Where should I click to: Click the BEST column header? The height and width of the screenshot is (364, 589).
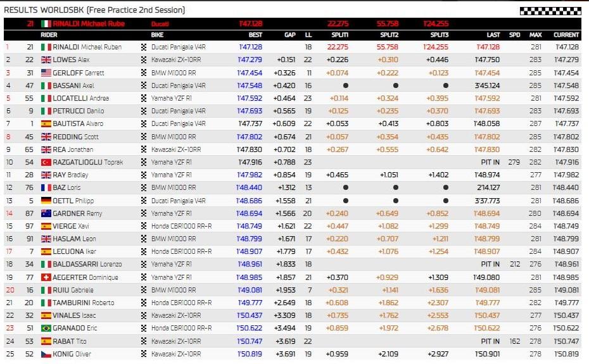click(255, 35)
